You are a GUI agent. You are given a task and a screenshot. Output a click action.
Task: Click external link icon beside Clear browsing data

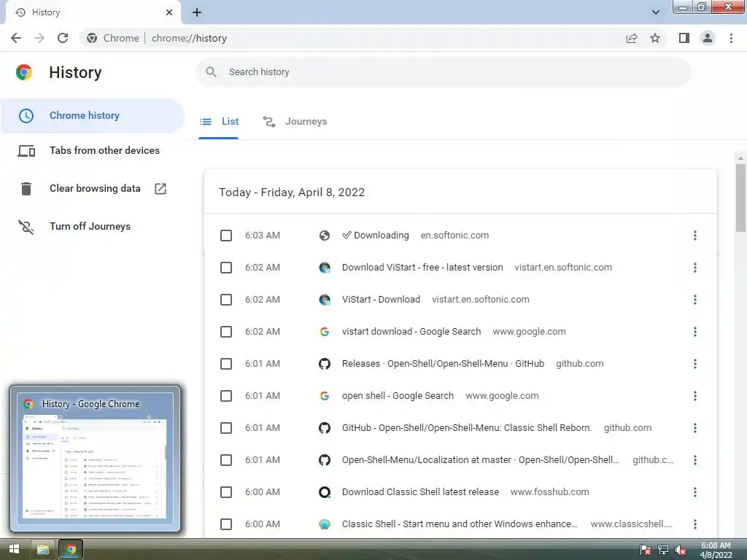tap(160, 189)
